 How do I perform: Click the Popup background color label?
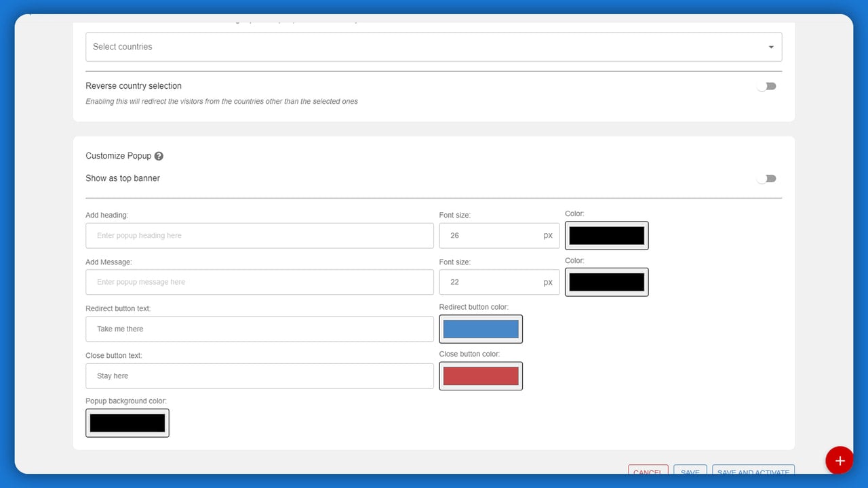[126, 401]
